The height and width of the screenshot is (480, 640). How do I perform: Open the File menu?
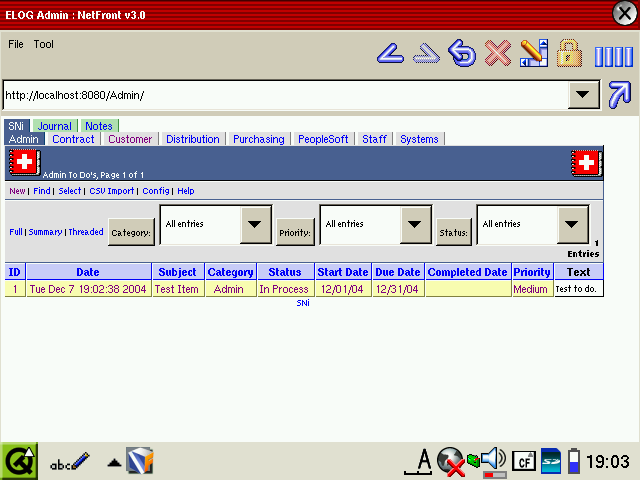(x=16, y=44)
